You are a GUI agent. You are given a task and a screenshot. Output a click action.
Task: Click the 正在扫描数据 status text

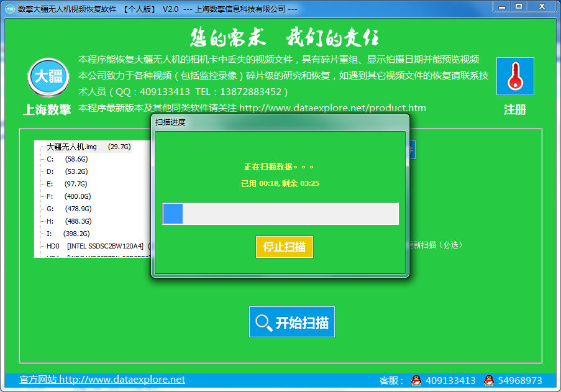pyautogui.click(x=279, y=166)
